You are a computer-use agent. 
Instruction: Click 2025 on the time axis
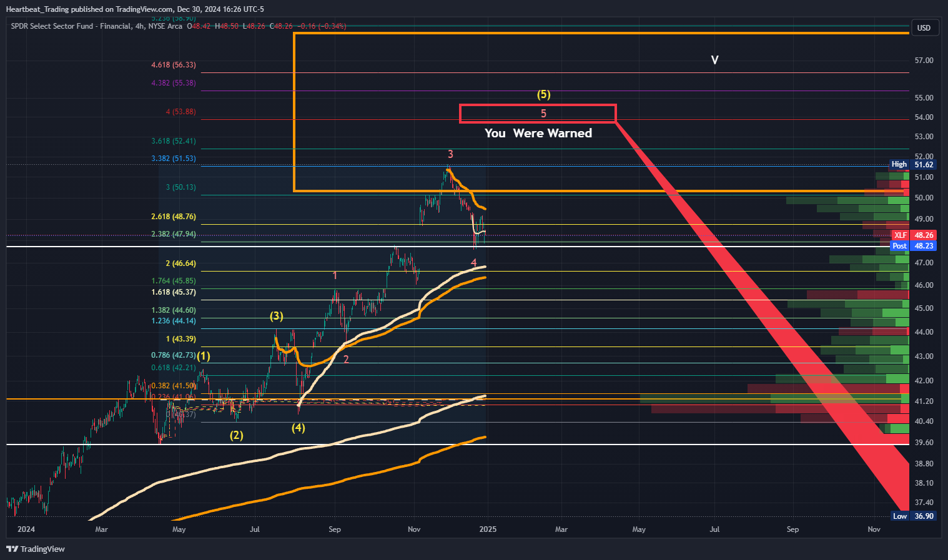pyautogui.click(x=488, y=529)
